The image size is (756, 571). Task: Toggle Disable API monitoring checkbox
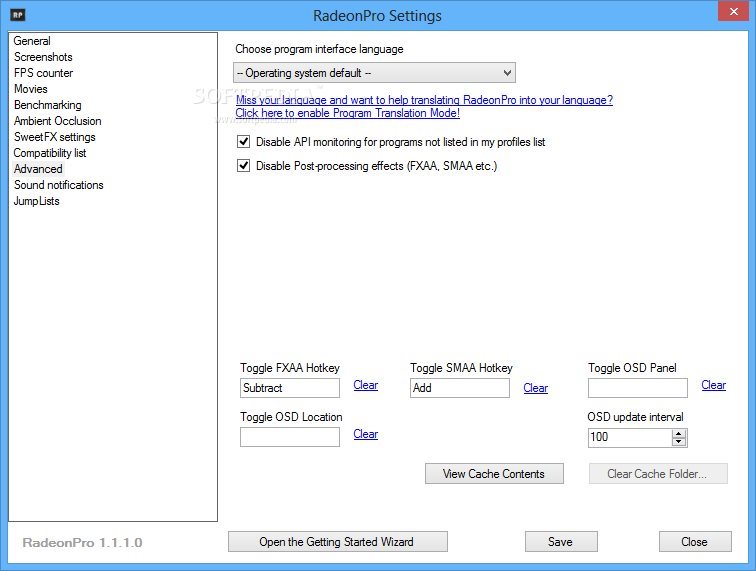point(243,142)
